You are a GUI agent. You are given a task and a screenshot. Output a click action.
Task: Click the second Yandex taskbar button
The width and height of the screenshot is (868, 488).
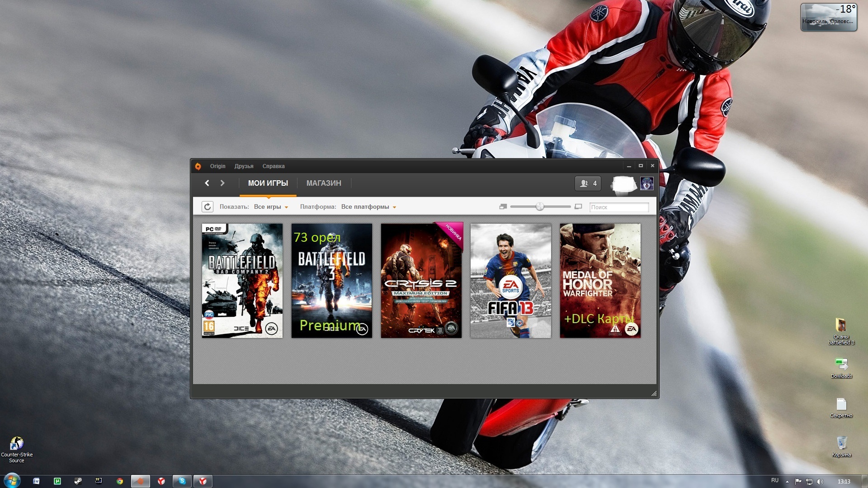click(x=203, y=481)
